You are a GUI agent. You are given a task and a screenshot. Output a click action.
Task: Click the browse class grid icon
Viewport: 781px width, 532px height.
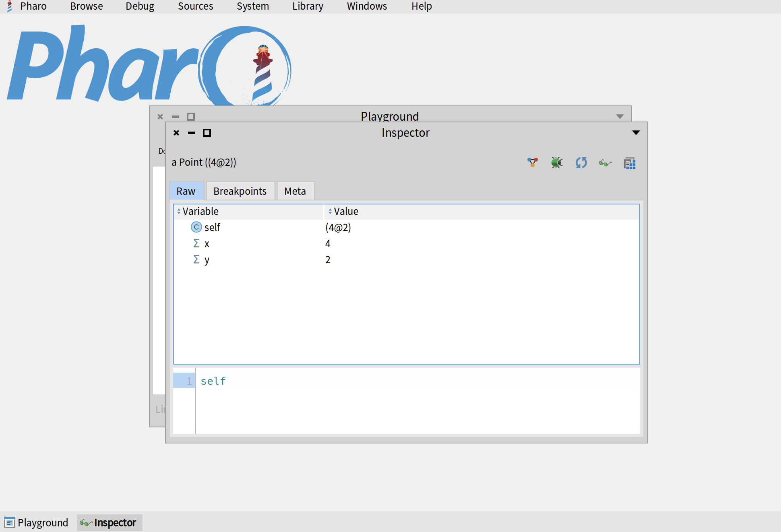click(x=630, y=163)
